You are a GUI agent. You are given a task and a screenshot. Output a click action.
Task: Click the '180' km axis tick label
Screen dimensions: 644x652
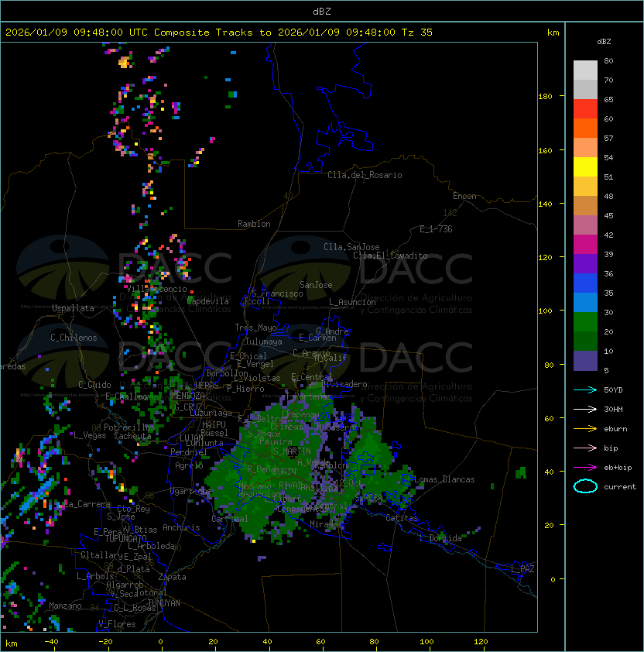click(x=545, y=97)
